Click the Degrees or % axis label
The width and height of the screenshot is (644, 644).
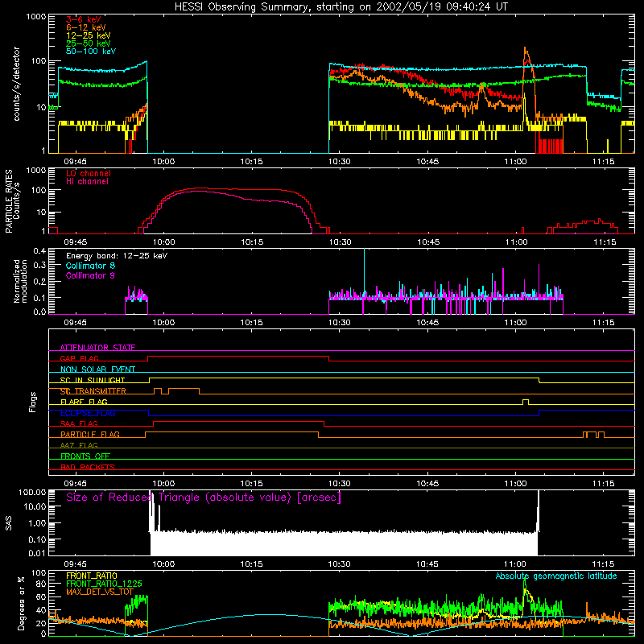21,603
